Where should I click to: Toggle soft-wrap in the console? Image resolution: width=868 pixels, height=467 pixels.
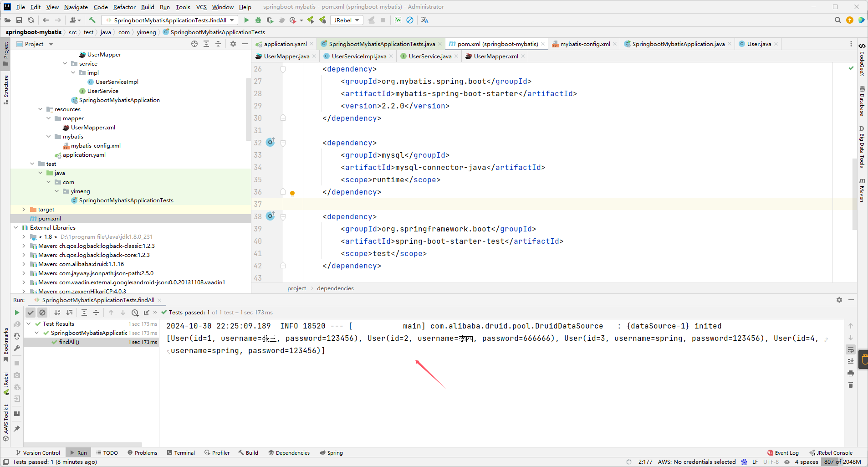[x=851, y=349]
